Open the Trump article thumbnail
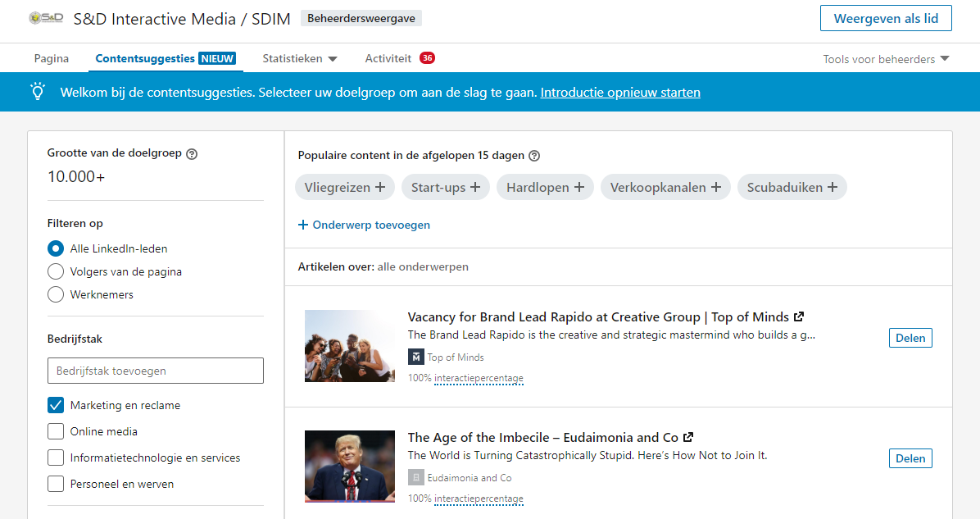 (x=350, y=466)
